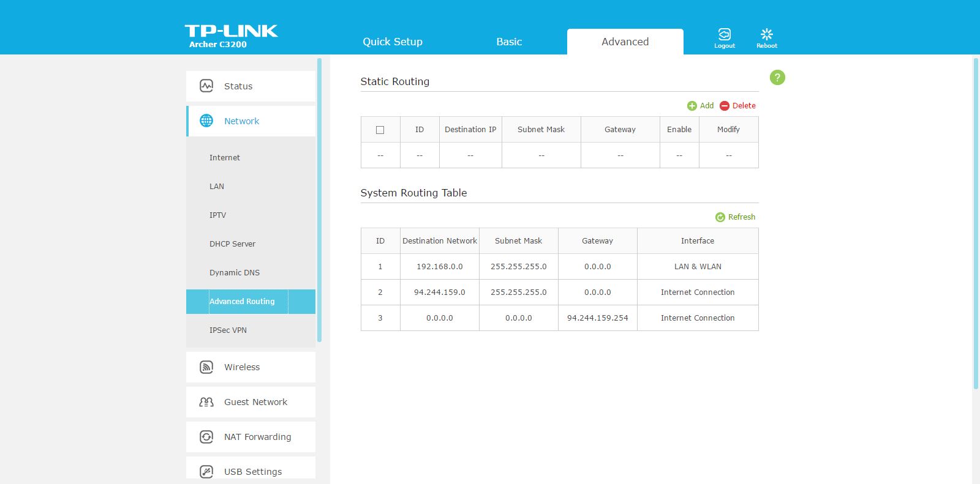Click the sidebar menu scrollbar
Viewport: 980px width, 484px height.
tap(319, 200)
